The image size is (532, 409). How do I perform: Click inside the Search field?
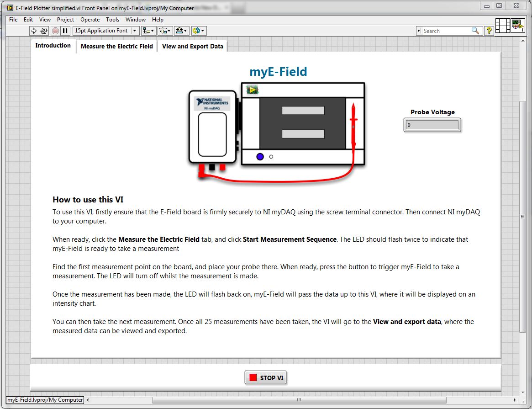click(446, 31)
